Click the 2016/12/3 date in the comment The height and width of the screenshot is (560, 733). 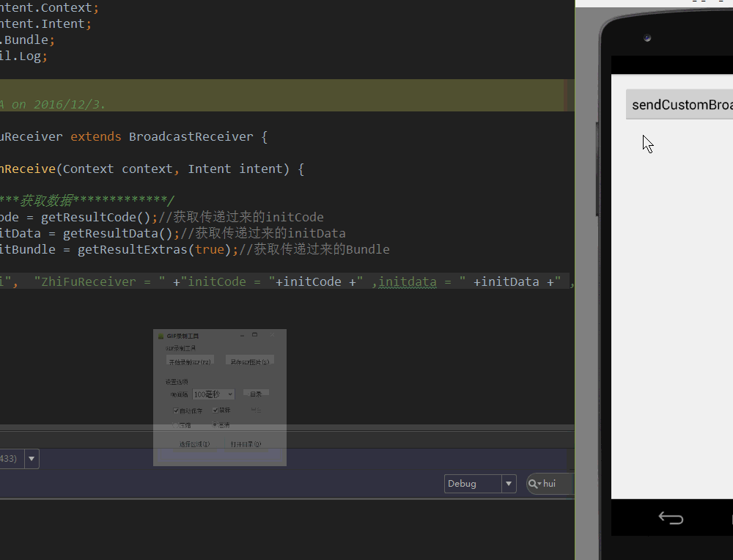coord(67,104)
